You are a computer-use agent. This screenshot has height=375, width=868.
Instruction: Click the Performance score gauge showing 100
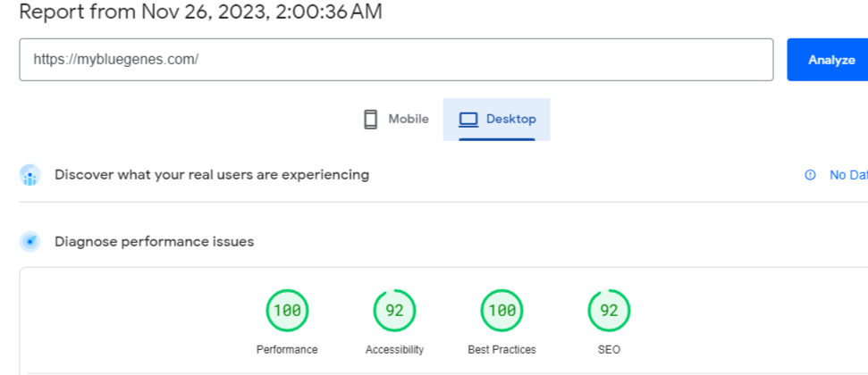coord(287,311)
